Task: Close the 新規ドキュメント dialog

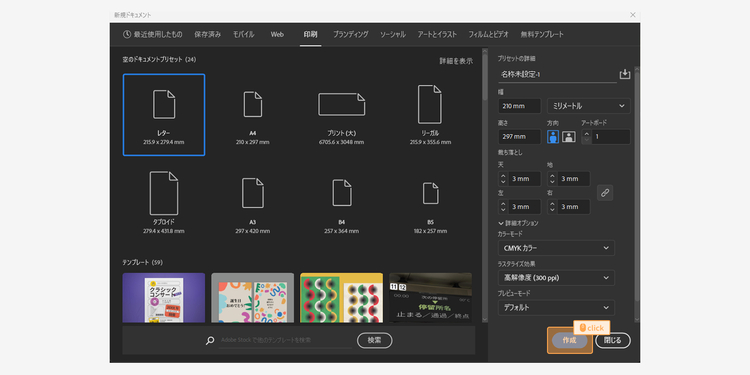Action: pyautogui.click(x=633, y=15)
